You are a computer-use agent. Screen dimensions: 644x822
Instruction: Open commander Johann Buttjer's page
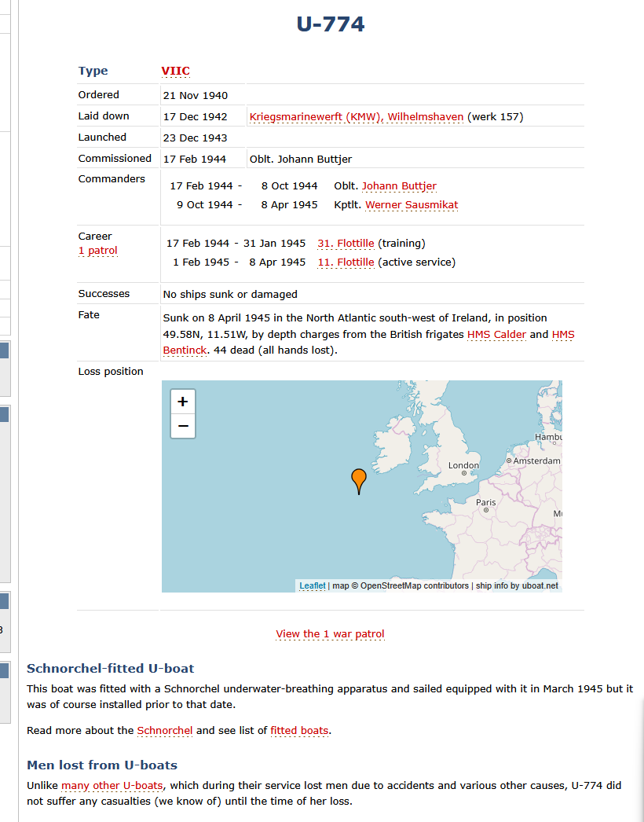click(399, 186)
